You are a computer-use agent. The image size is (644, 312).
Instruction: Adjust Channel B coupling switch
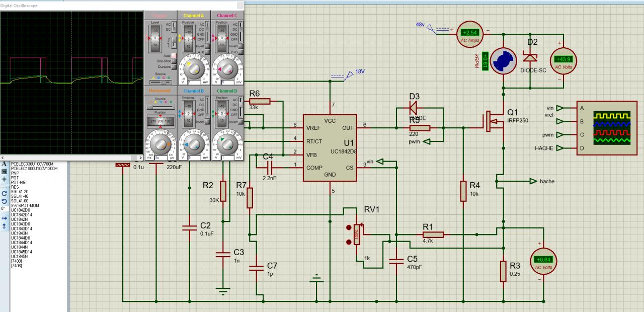tap(207, 108)
